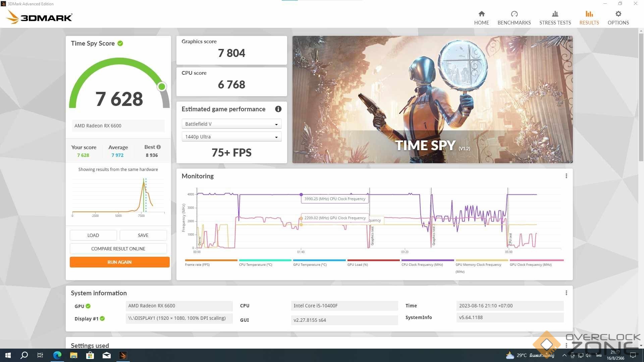Click the Time value 2023-08-16 21:10
The height and width of the screenshot is (362, 644).
510,306
